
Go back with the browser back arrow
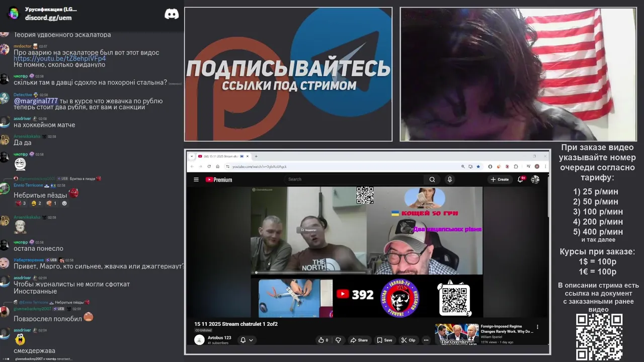pos(192,166)
